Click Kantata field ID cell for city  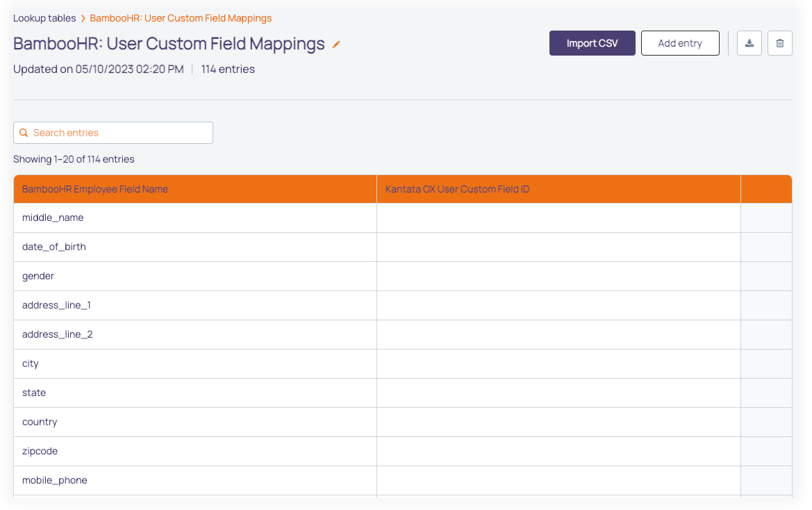click(558, 363)
